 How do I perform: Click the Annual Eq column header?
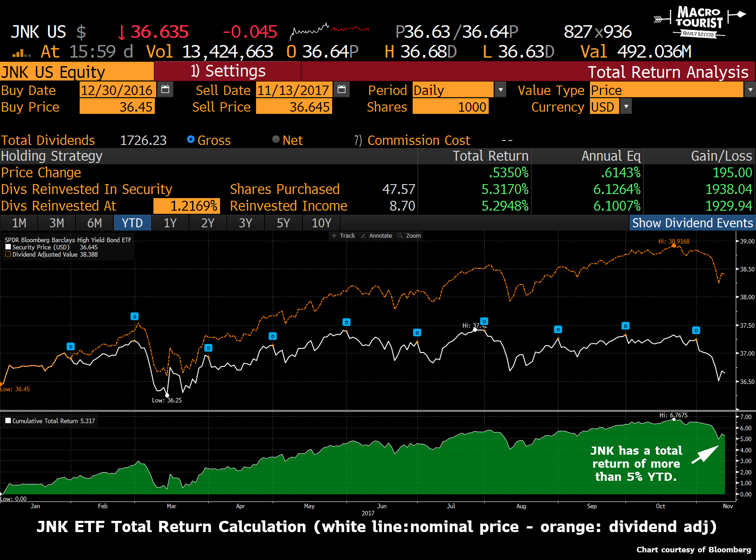tap(611, 156)
